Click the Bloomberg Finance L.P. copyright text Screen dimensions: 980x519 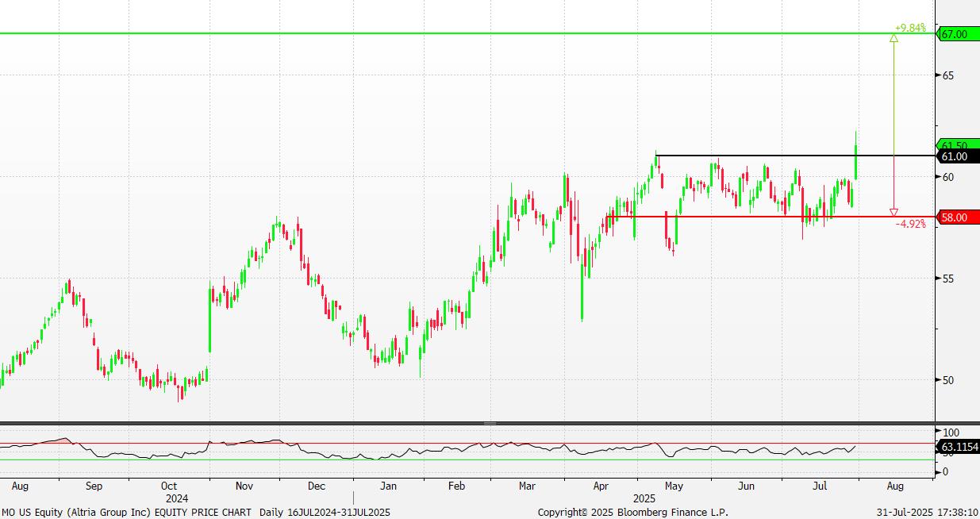(632, 513)
